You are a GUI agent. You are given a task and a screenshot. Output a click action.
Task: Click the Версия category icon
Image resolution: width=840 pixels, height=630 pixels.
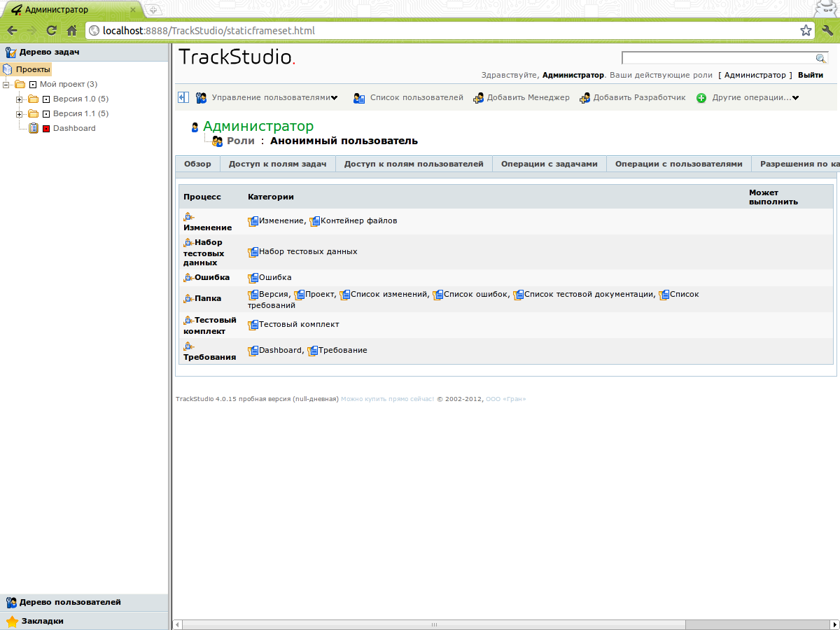[x=253, y=295]
